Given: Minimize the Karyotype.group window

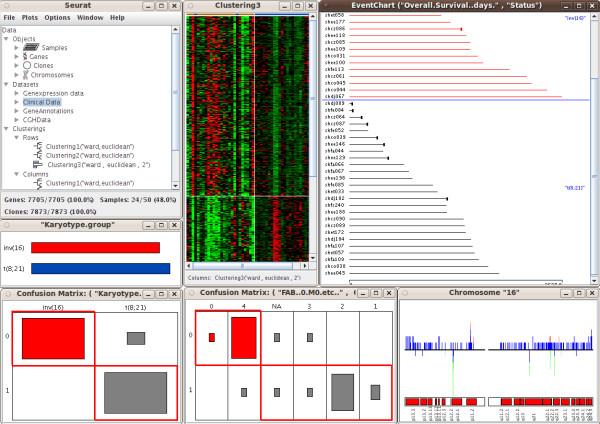Looking at the screenshot, I should click(148, 225).
